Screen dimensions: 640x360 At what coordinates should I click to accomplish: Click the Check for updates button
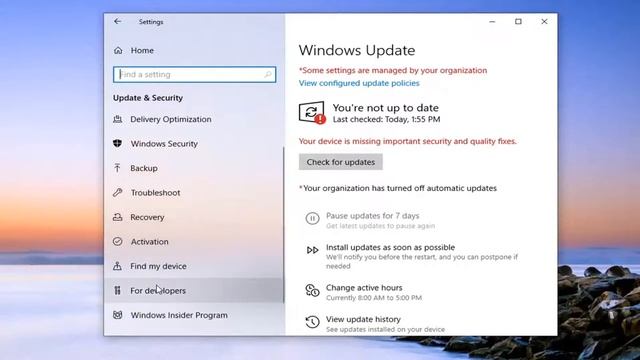click(x=341, y=162)
